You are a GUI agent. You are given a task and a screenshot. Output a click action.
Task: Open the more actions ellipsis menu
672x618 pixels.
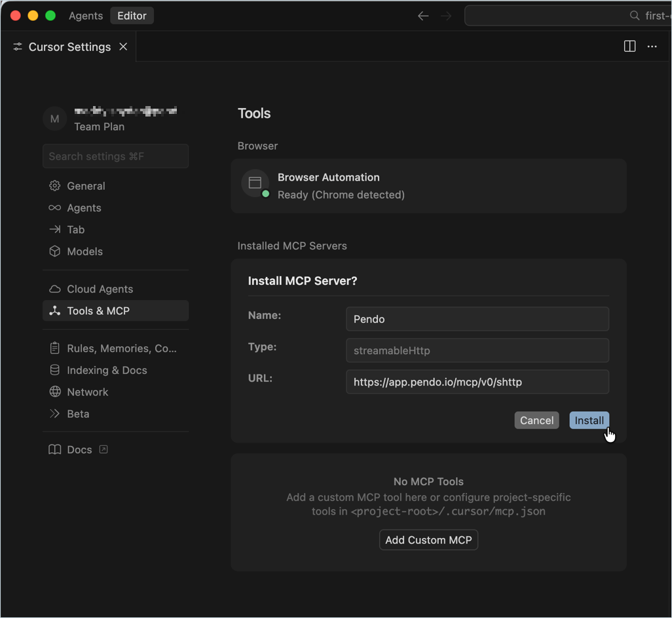(x=652, y=46)
